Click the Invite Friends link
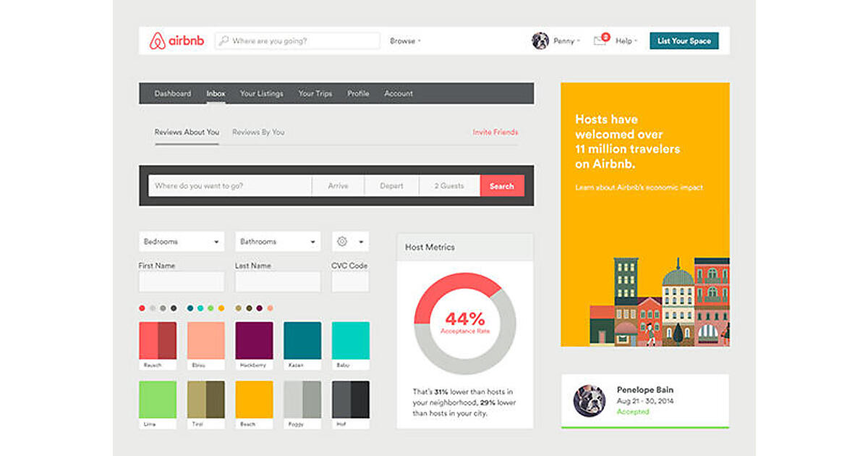868x456 pixels. [495, 132]
